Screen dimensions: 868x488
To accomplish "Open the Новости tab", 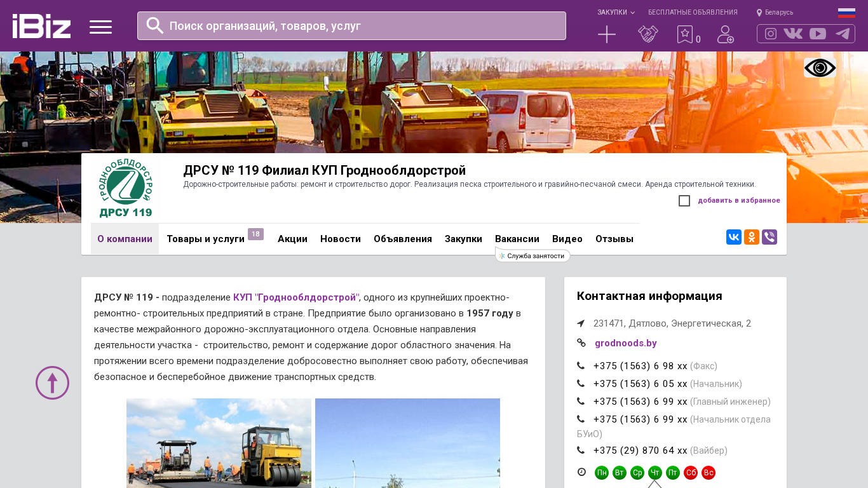I will (x=341, y=239).
